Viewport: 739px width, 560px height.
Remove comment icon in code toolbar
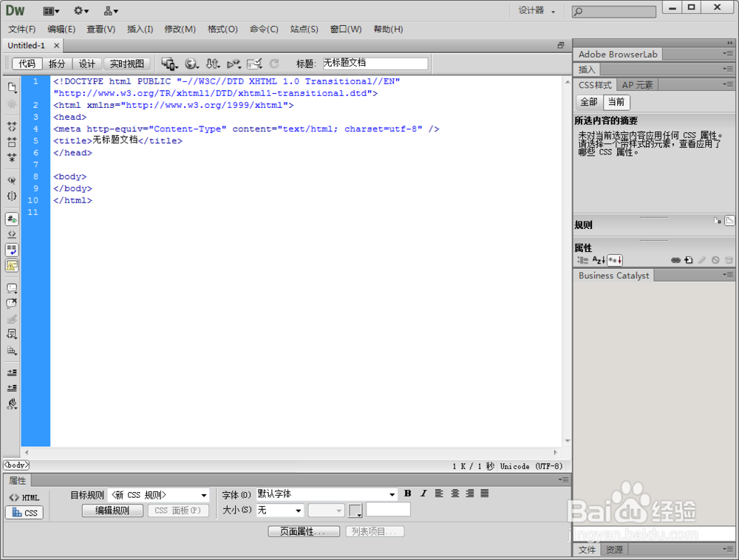click(x=12, y=304)
